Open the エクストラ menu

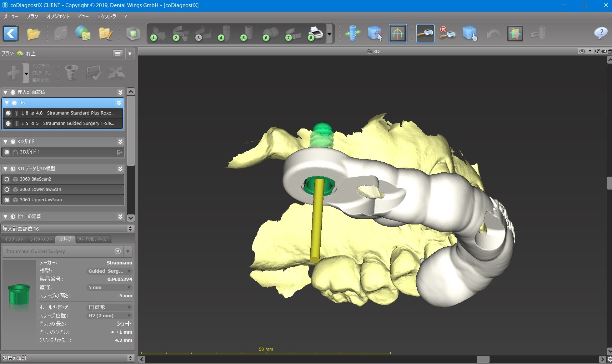pos(107,16)
